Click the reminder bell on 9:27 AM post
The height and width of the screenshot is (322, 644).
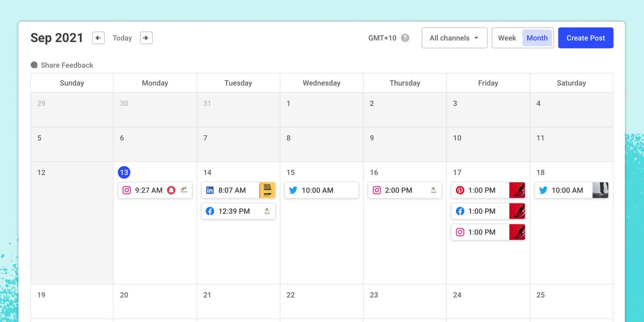(171, 190)
